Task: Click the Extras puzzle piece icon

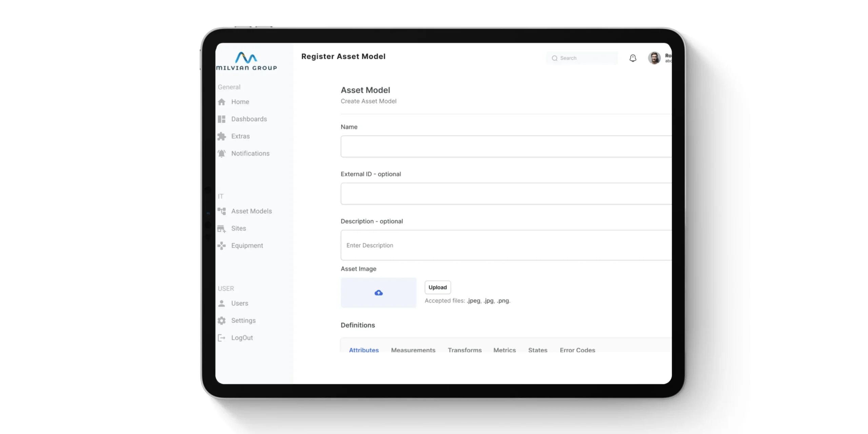Action: click(221, 136)
